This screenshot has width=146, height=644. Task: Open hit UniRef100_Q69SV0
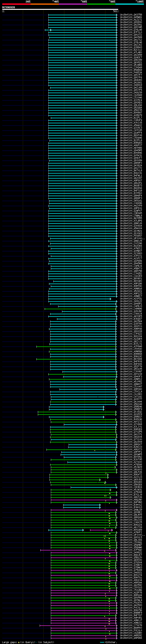(x=131, y=560)
